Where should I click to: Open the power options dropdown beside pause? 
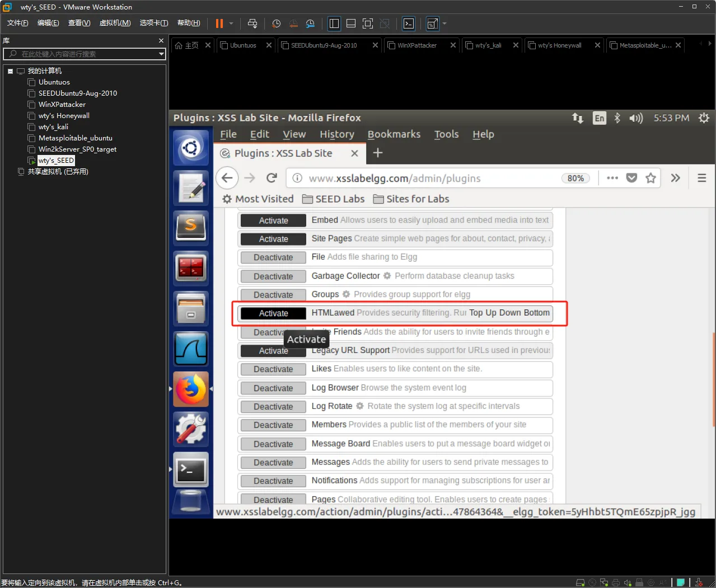pyautogui.click(x=231, y=23)
